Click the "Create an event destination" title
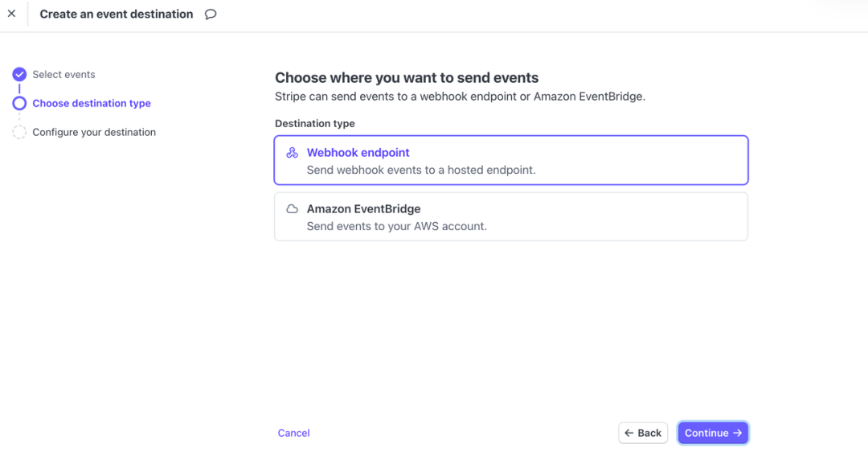 (x=117, y=14)
